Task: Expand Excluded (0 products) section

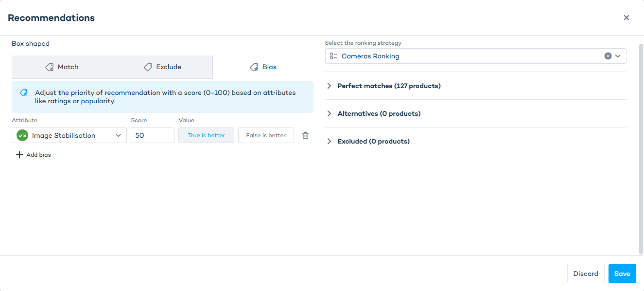Action: point(368,141)
